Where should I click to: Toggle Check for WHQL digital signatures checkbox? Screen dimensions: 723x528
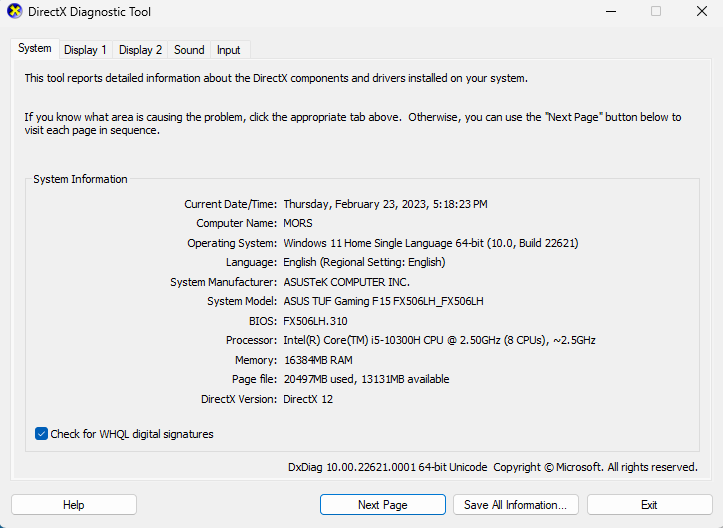pyautogui.click(x=41, y=434)
